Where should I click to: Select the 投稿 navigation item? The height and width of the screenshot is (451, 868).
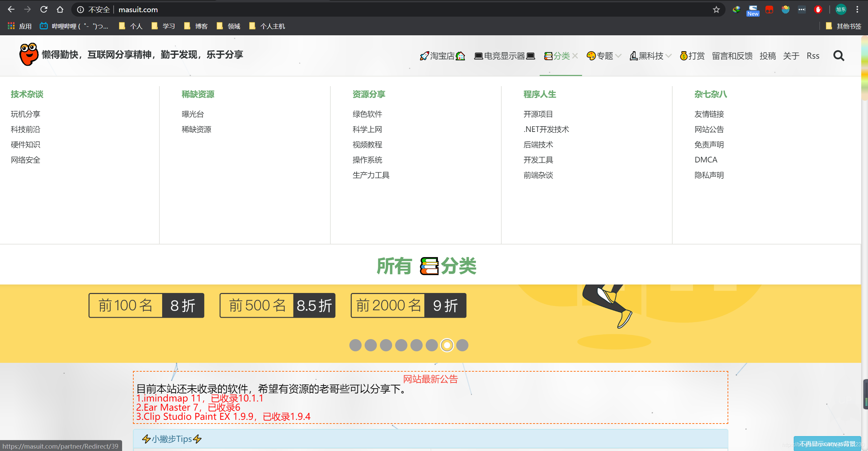click(x=768, y=56)
